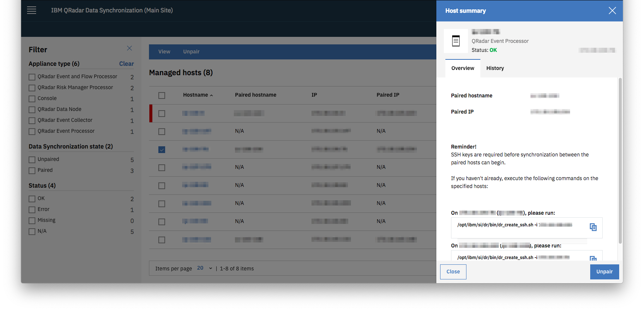Enable QRadar Data Node filter
This screenshot has width=644, height=311.
(32, 110)
